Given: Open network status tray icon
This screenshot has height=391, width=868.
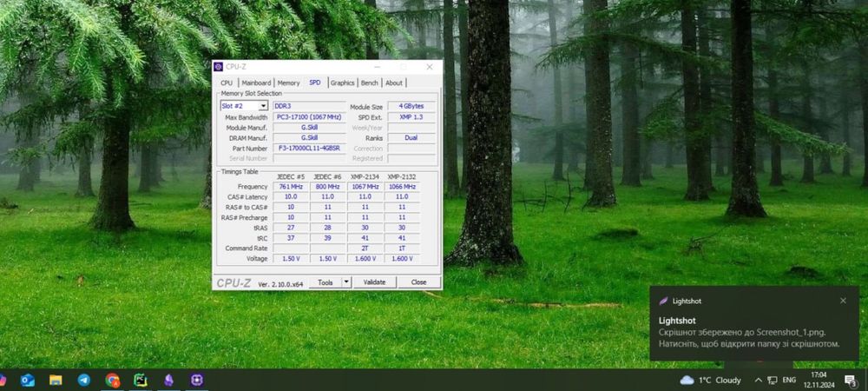Looking at the screenshot, I should [773, 380].
